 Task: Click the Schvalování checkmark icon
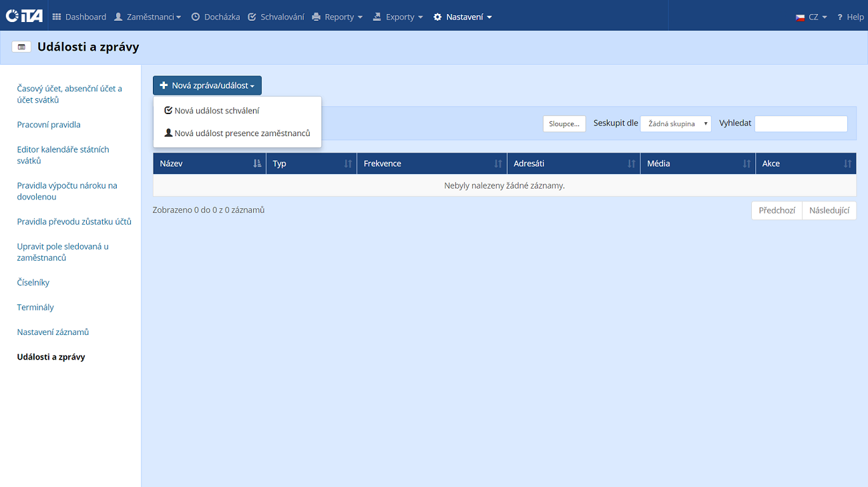click(x=252, y=17)
